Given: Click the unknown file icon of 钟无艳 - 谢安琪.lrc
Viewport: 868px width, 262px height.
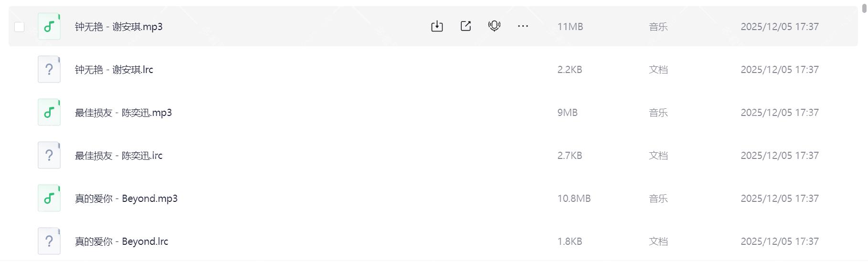Looking at the screenshot, I should click(49, 69).
